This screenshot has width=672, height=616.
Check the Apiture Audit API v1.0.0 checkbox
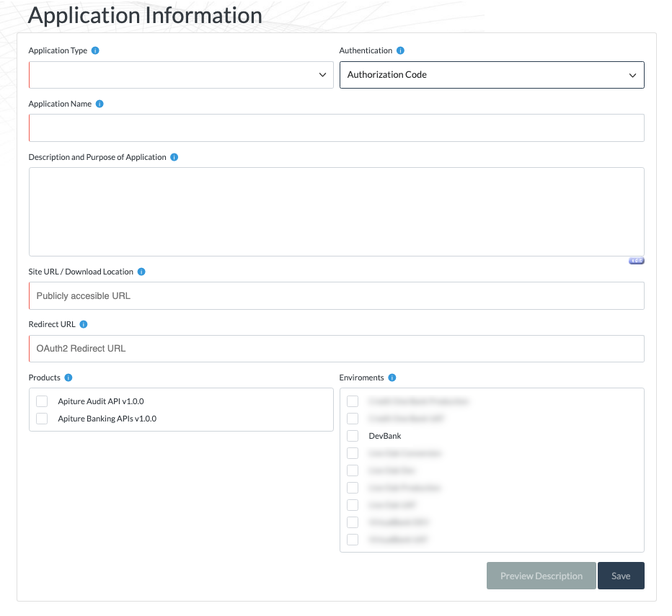pos(41,401)
